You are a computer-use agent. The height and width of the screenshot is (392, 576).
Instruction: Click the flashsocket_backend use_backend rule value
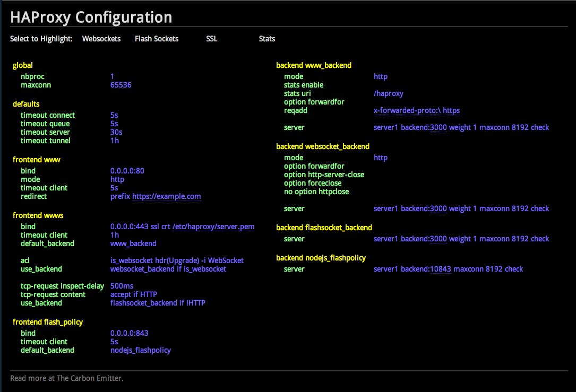(157, 303)
